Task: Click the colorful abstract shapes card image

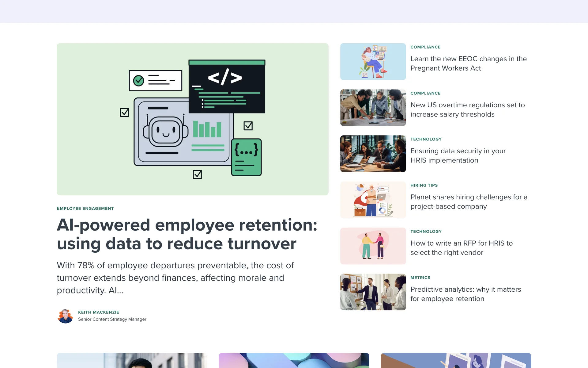Action: pyautogui.click(x=294, y=361)
